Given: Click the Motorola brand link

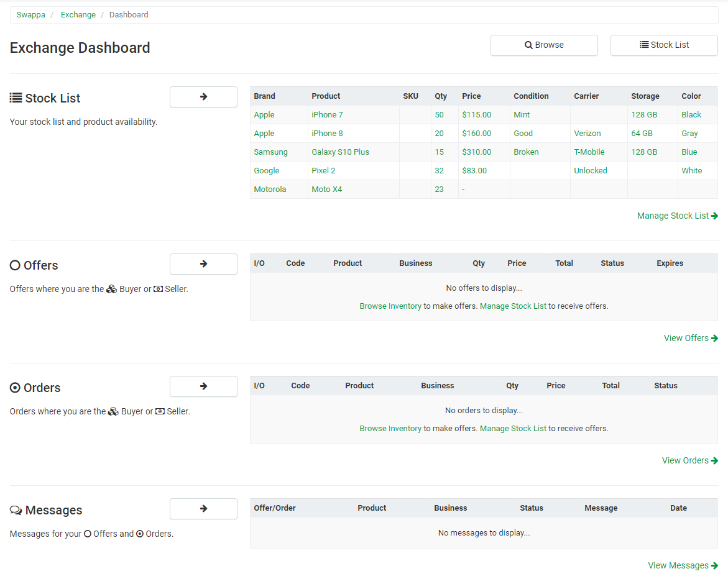Looking at the screenshot, I should point(270,189).
